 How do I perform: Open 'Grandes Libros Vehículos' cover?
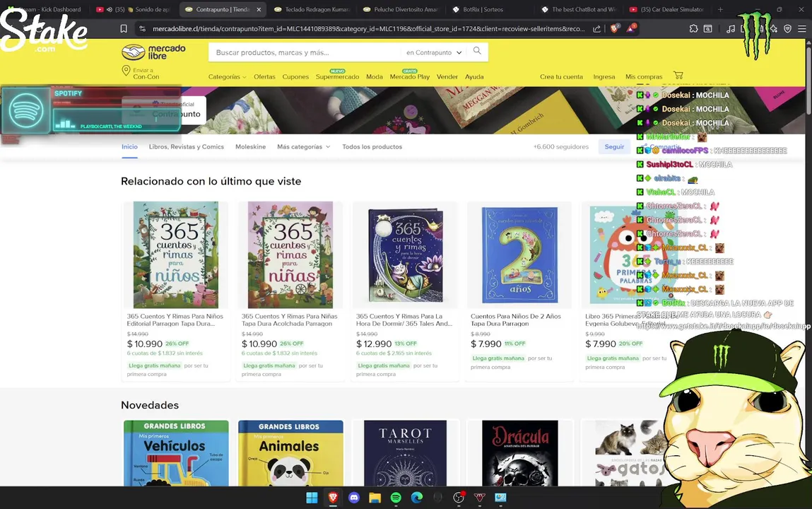[x=176, y=453]
